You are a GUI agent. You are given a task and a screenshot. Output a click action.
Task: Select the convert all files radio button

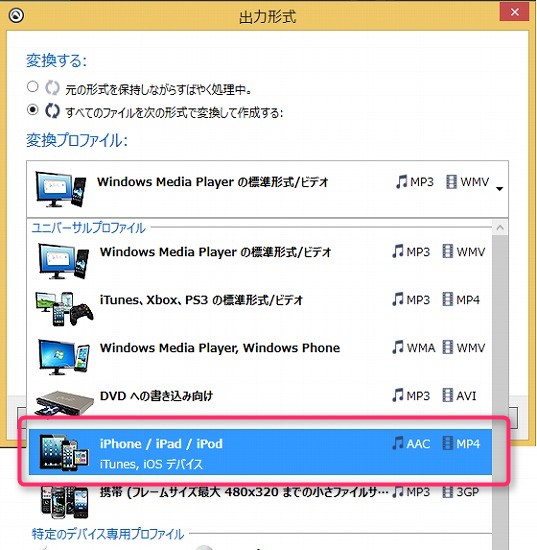[x=33, y=110]
